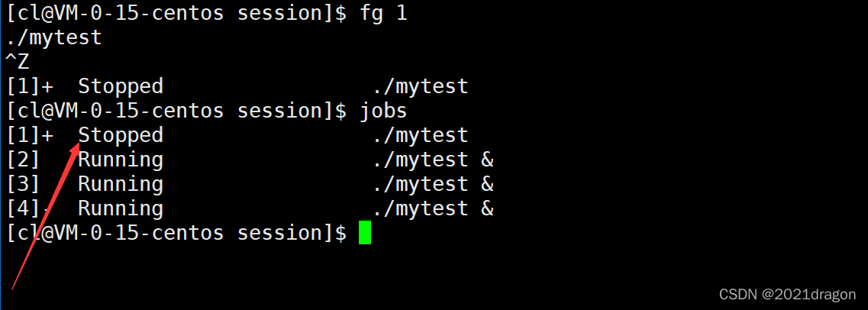Image resolution: width=868 pixels, height=310 pixels.
Task: Select the 'fg 1' command text
Action: coord(384,13)
